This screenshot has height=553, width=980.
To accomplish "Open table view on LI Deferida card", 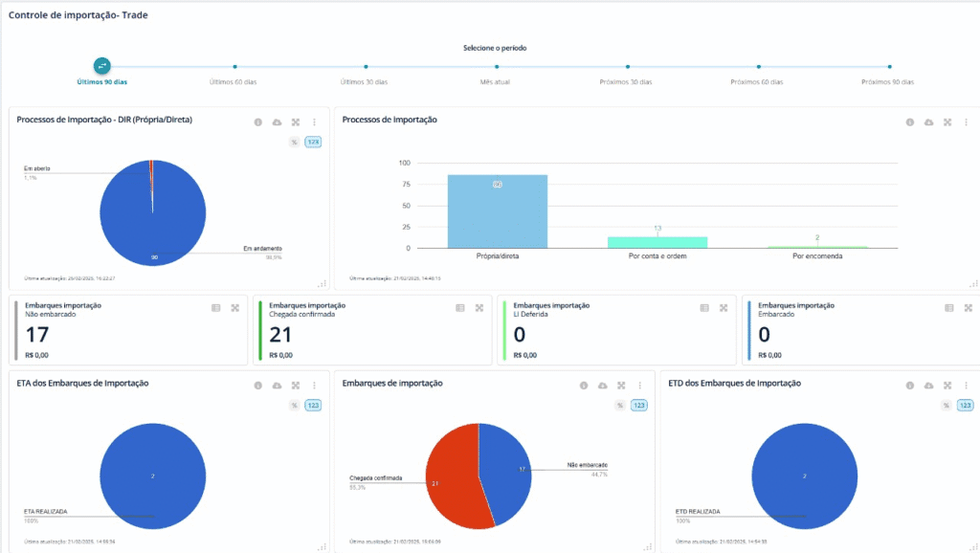I will tap(704, 308).
